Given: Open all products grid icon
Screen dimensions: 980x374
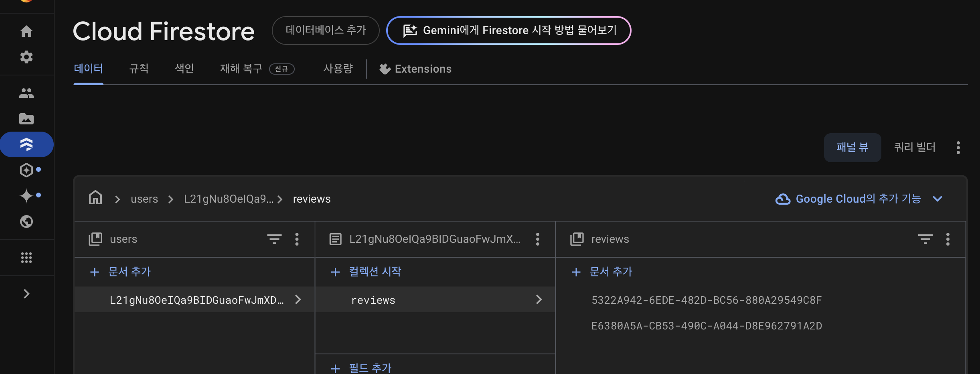Looking at the screenshot, I should point(26,258).
